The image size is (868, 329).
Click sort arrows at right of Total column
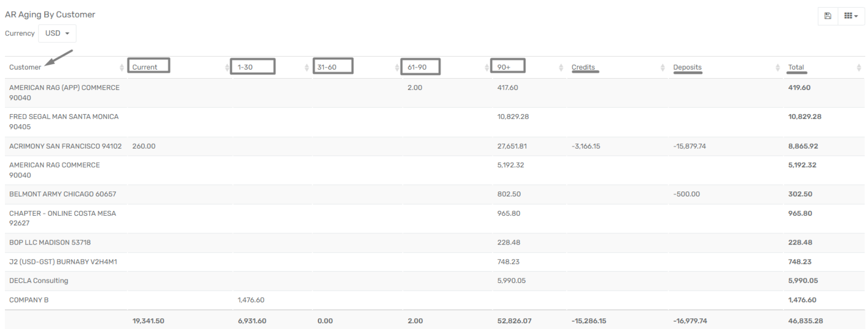[x=859, y=68]
